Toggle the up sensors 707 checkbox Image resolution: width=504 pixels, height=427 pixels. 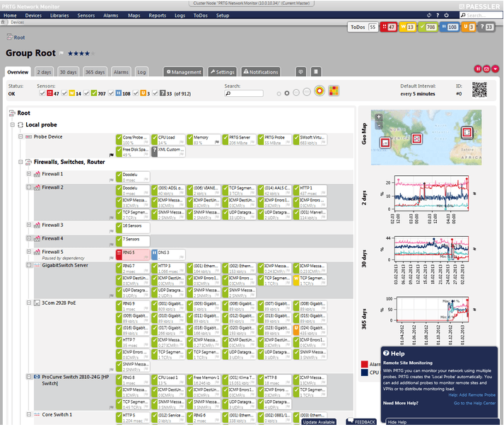pos(86,93)
